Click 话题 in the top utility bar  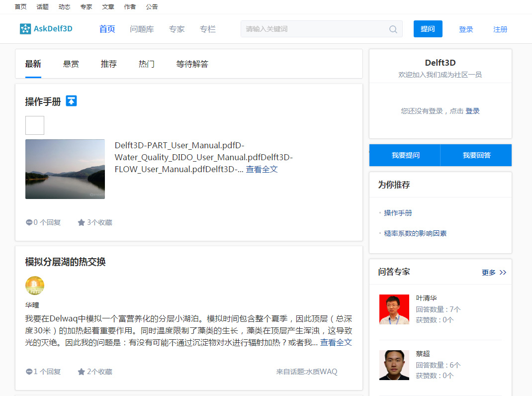coord(42,7)
